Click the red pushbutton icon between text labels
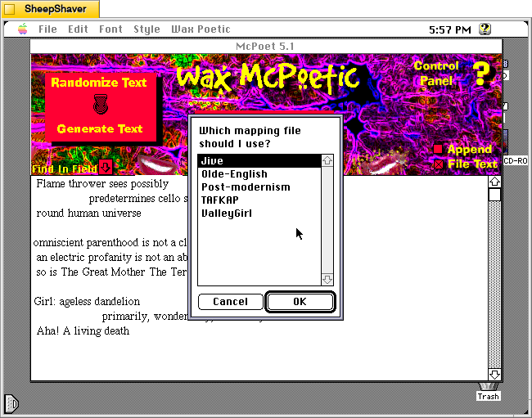The image size is (532, 418). 101,105
